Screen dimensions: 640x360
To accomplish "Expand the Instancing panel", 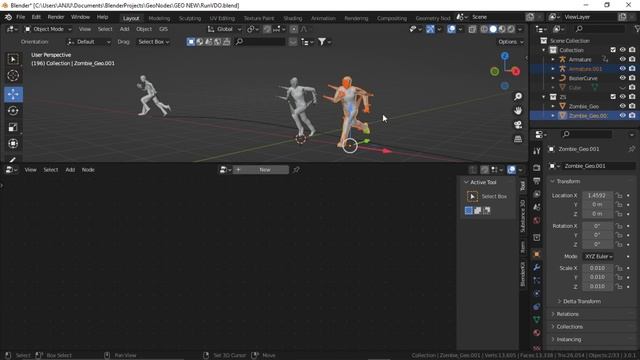I will coord(569,339).
